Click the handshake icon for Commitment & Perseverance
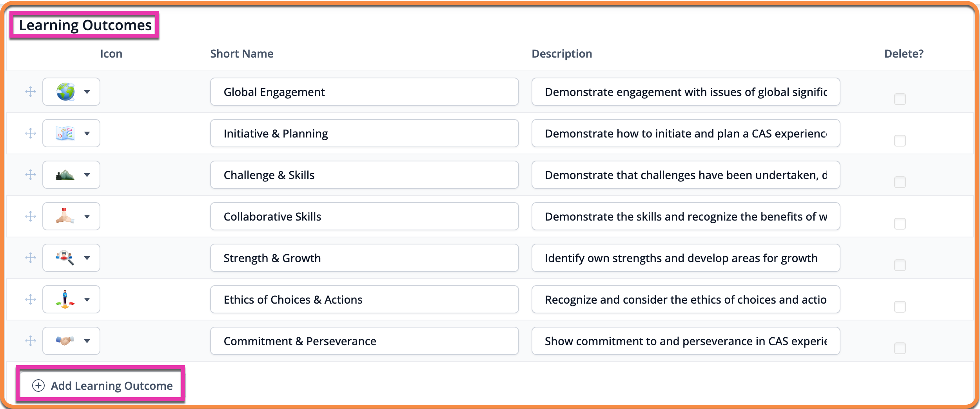This screenshot has height=409, width=980. click(65, 341)
